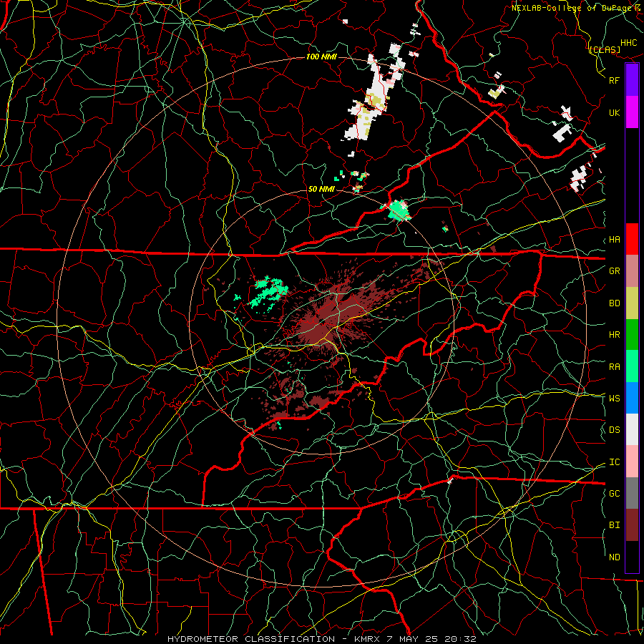This screenshot has height=644, width=644.
Task: Click the IC legend label
Action: tap(615, 462)
